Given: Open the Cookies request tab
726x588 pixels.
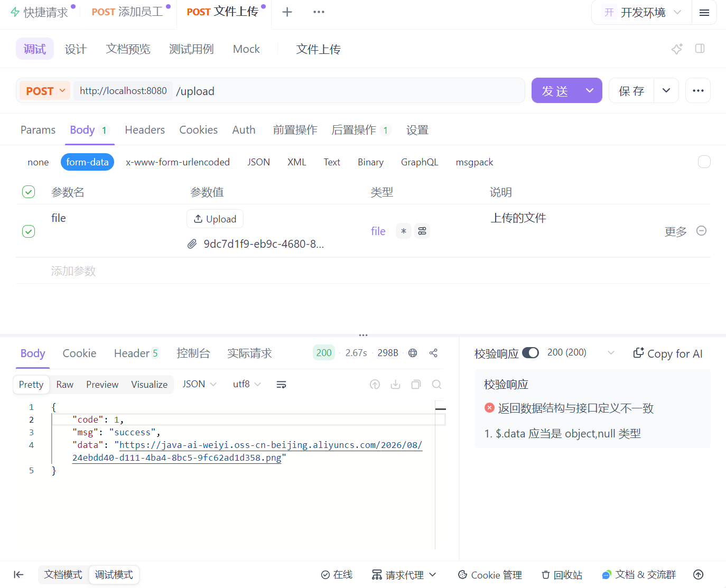Looking at the screenshot, I should 199,130.
